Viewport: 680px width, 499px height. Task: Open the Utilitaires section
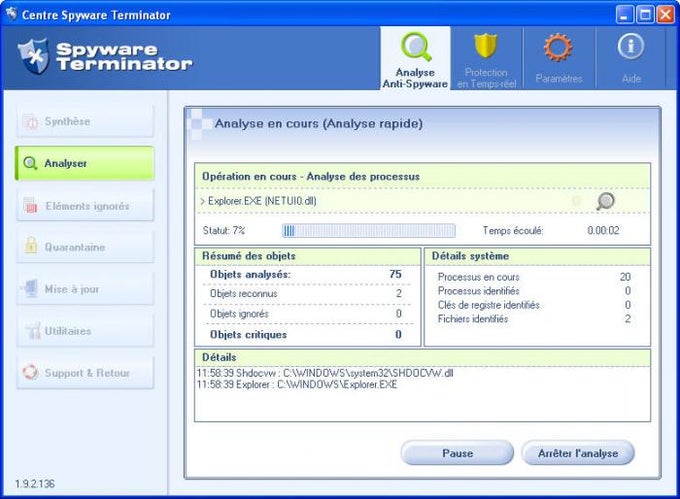(x=85, y=331)
